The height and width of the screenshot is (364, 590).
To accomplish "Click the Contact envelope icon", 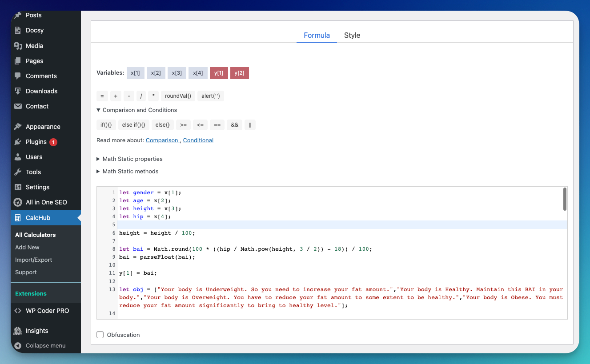I will pos(18,106).
